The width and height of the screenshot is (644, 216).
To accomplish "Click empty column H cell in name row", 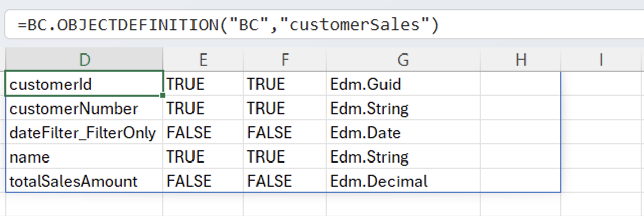I will coord(521,157).
